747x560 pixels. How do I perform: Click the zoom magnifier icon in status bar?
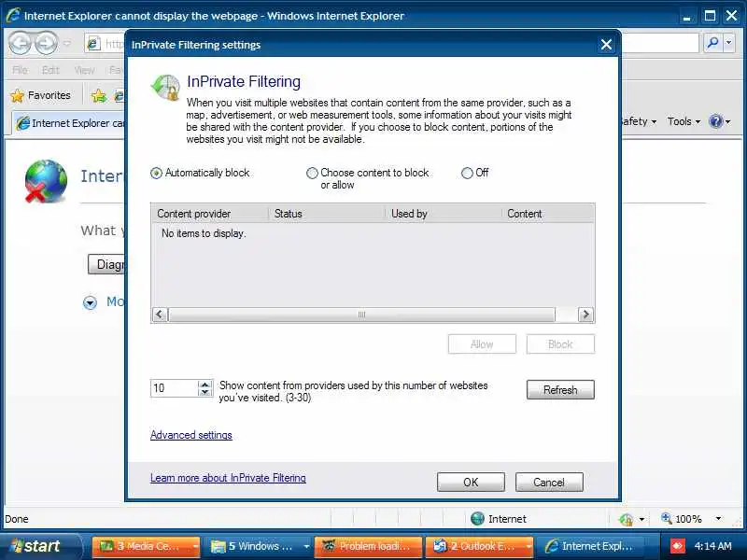pyautogui.click(x=666, y=518)
